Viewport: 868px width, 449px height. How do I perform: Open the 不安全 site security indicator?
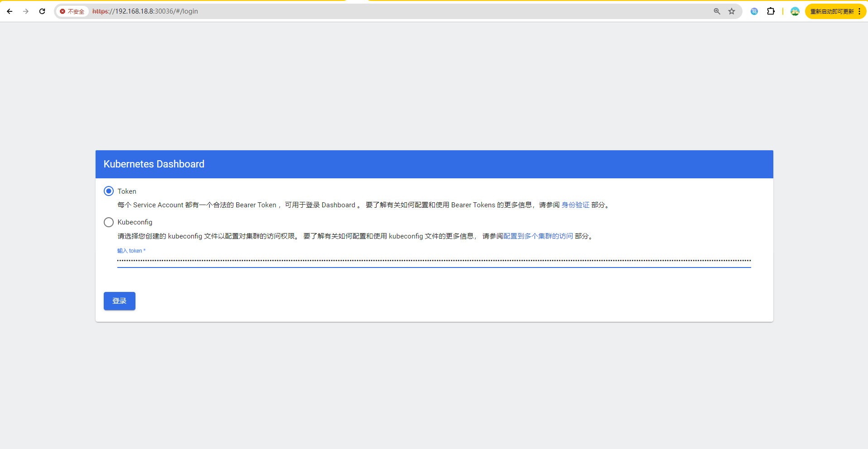pos(72,11)
